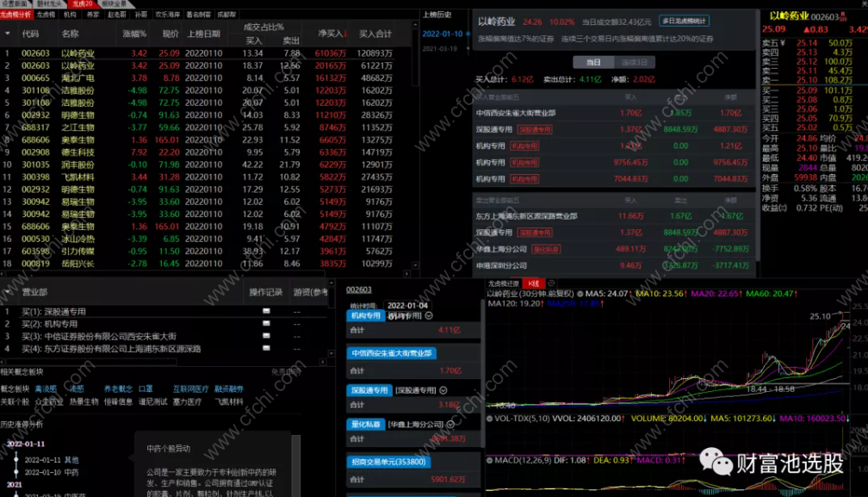Open envelope record icon for 买(4): 东方证券上海浦东新区源深路
The height and width of the screenshot is (497, 868).
click(266, 348)
